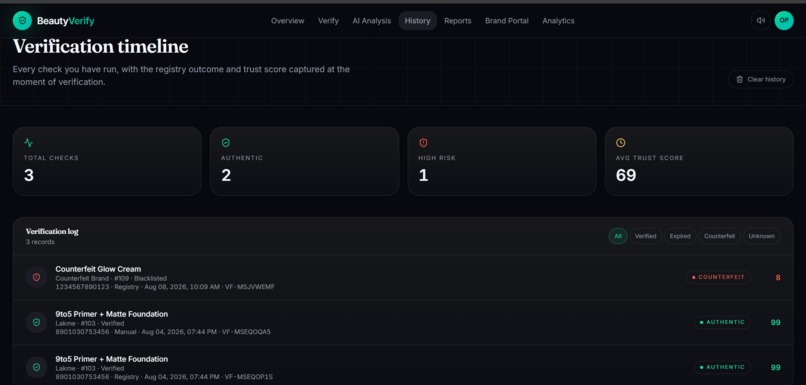
Task: Click the Total Checks value 3
Action: click(x=29, y=176)
